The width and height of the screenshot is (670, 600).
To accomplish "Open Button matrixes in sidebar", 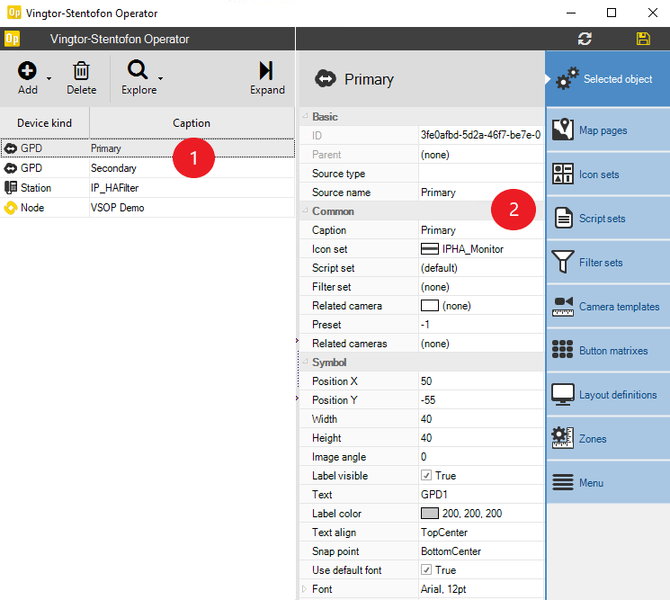I will point(607,351).
